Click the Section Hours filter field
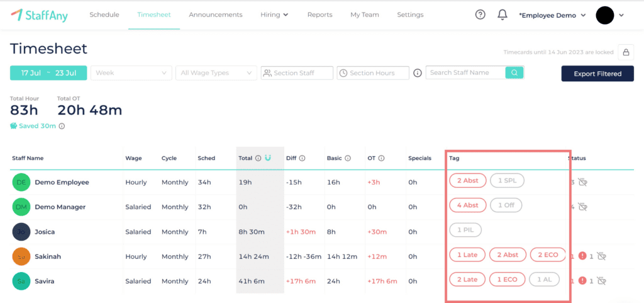 [x=373, y=73]
